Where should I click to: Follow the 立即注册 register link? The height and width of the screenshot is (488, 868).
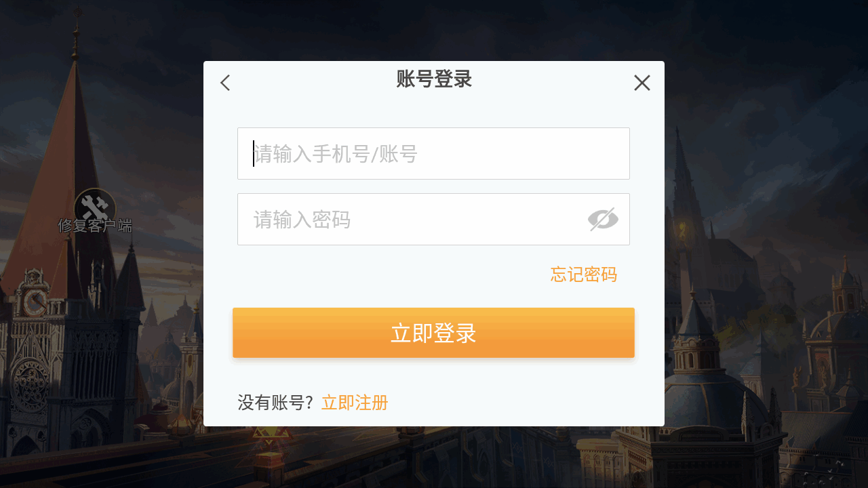tap(355, 403)
